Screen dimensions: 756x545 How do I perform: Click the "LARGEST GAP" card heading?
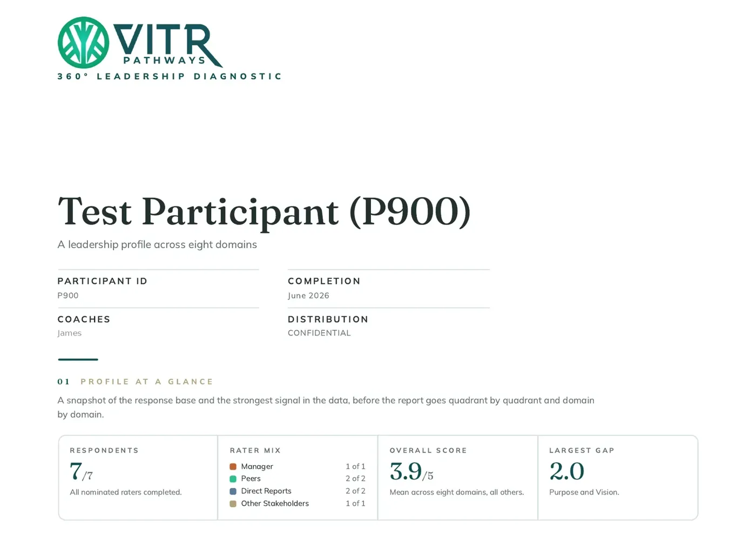[x=582, y=451]
